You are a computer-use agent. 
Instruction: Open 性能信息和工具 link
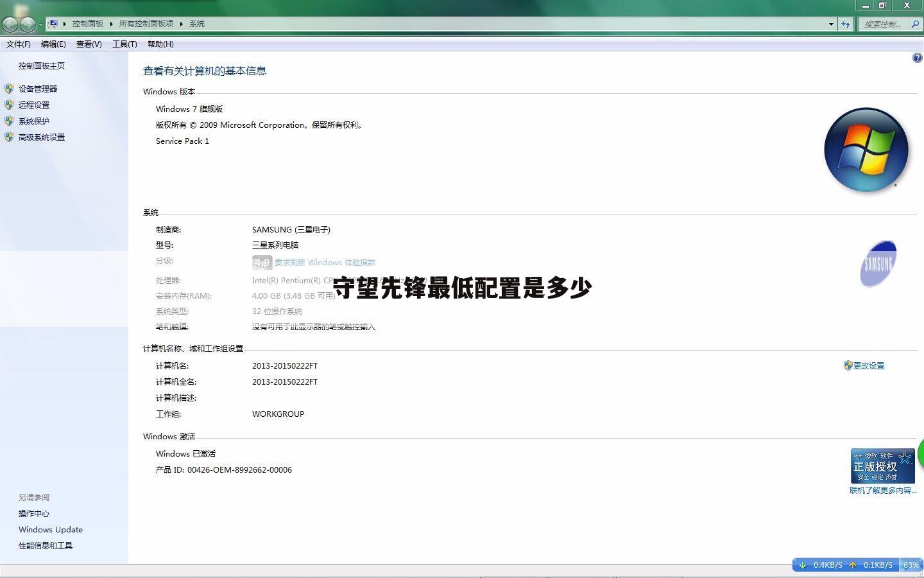(46, 546)
